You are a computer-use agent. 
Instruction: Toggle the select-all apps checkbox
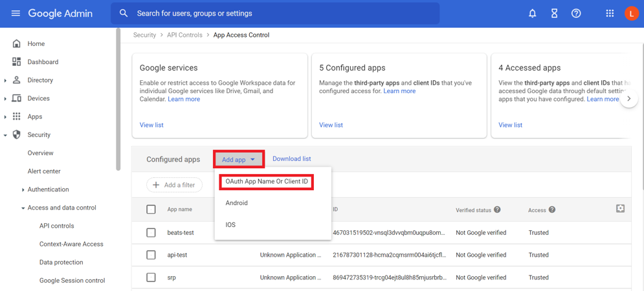point(151,210)
